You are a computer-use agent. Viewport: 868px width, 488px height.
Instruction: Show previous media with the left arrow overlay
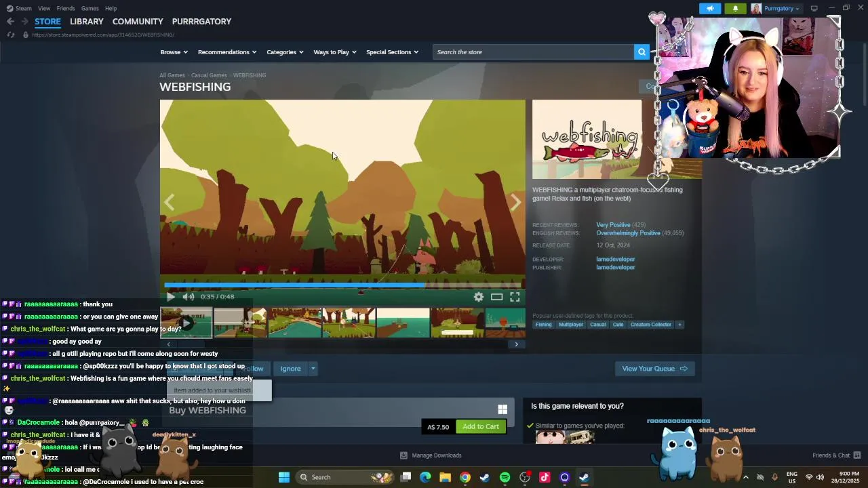169,202
